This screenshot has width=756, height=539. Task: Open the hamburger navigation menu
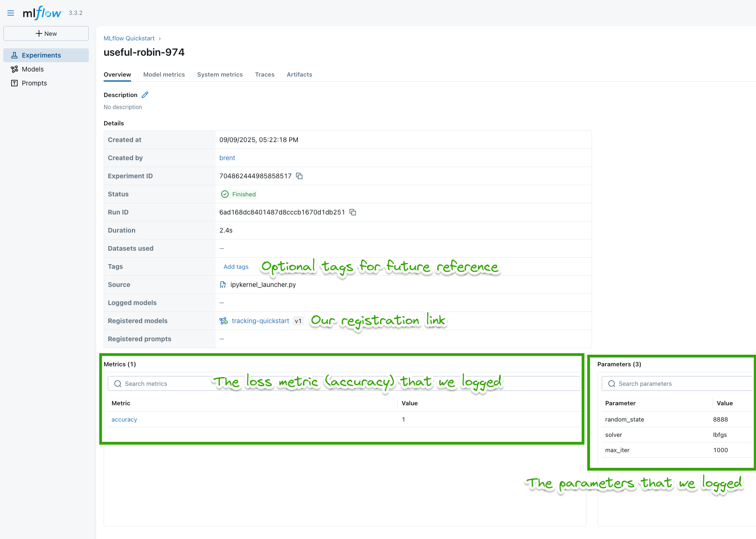[10, 13]
